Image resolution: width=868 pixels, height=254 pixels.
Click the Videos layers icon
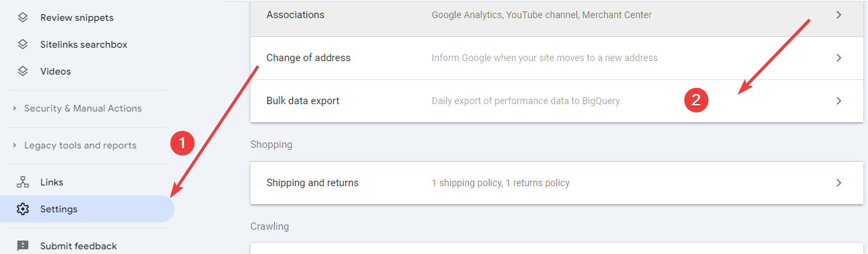[x=23, y=71]
